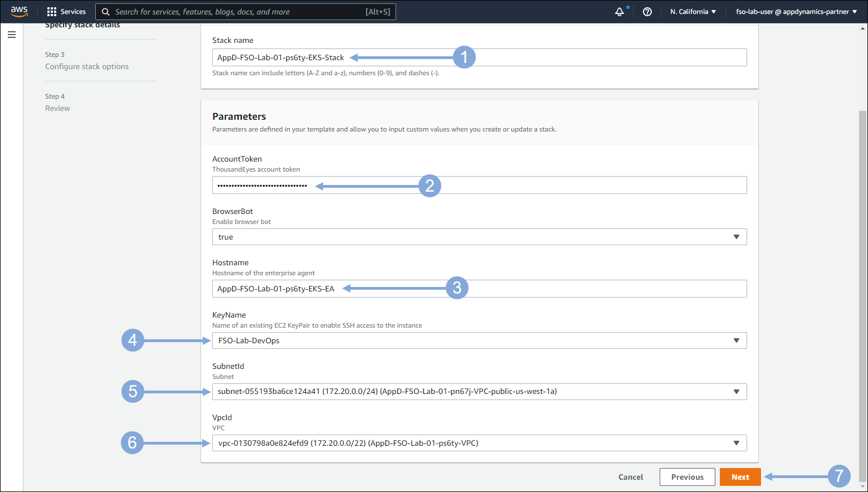
Task: Click the search magnifier icon
Action: coord(105,12)
